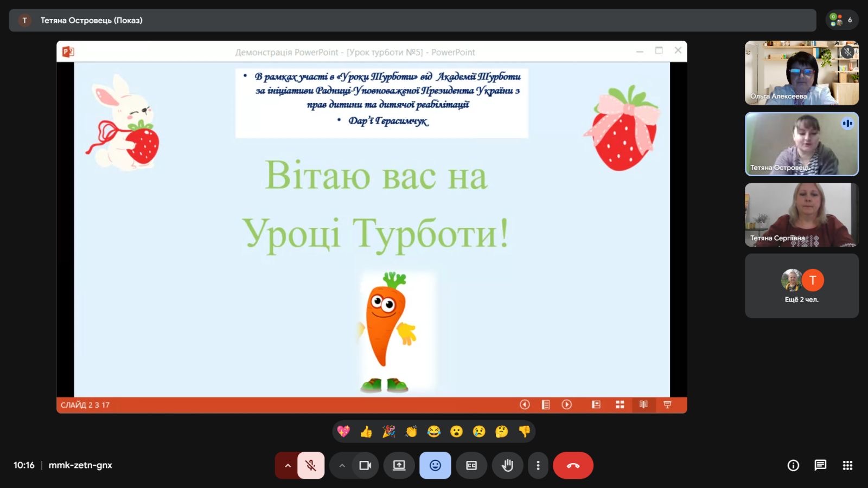The width and height of the screenshot is (868, 488).
Task: Click the 'Ещё 2 чел.' participants tile
Action: coord(801,286)
